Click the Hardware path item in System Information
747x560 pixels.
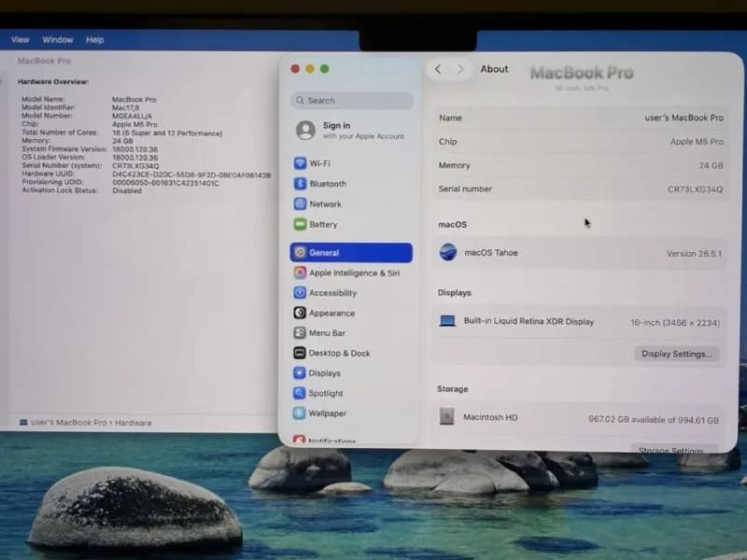[133, 423]
